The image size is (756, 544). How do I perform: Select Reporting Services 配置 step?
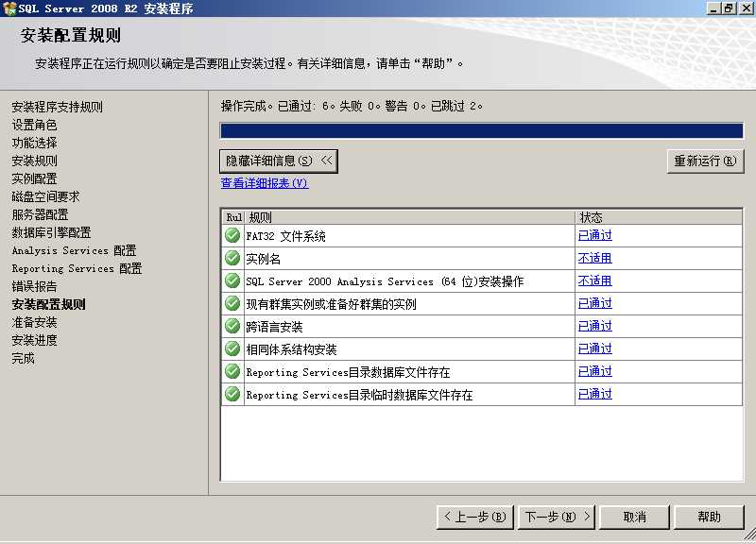pyautogui.click(x=77, y=268)
